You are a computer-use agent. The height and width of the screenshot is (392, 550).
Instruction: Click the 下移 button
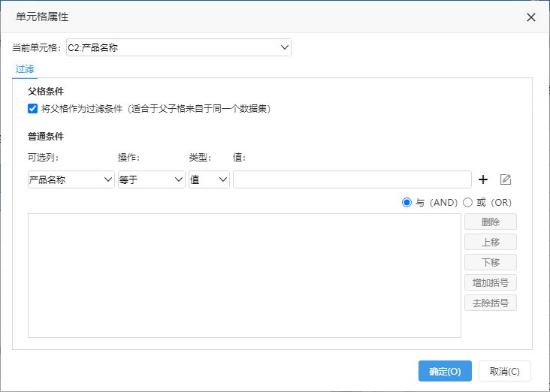coord(491,262)
